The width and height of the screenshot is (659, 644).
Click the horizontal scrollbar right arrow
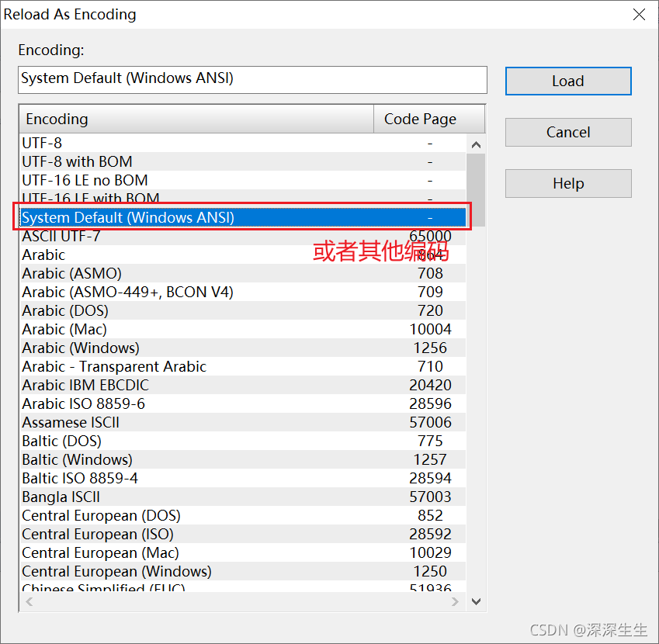pos(455,601)
